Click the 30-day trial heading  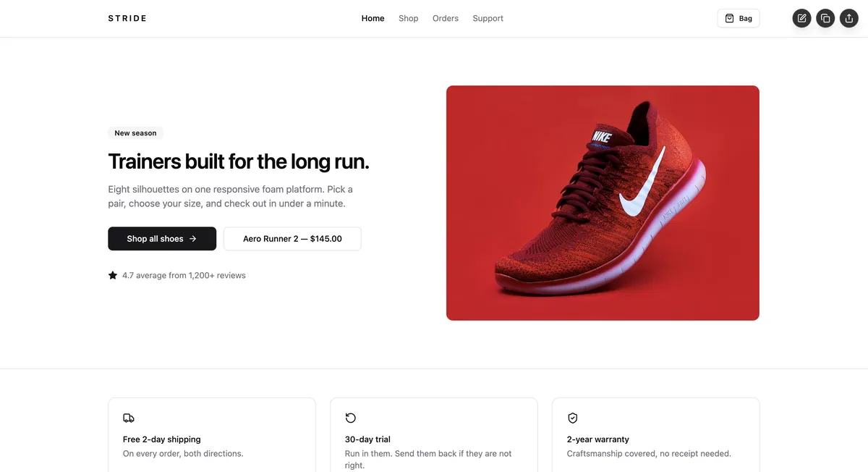click(367, 439)
